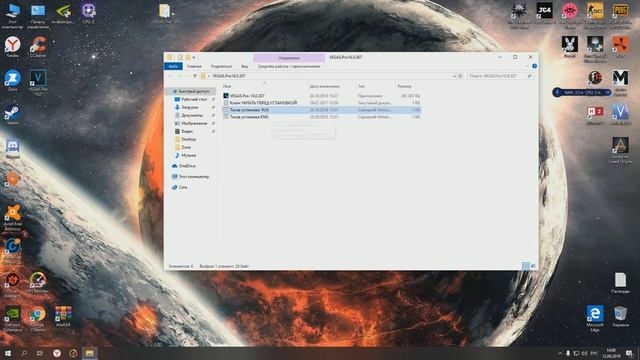Open the Файл tab in Explorer ribbon

point(173,66)
